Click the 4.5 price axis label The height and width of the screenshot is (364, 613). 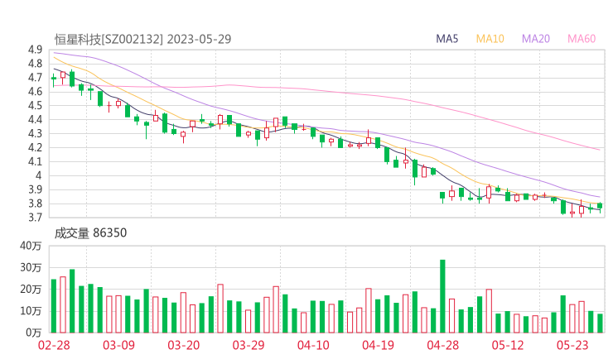35,105
